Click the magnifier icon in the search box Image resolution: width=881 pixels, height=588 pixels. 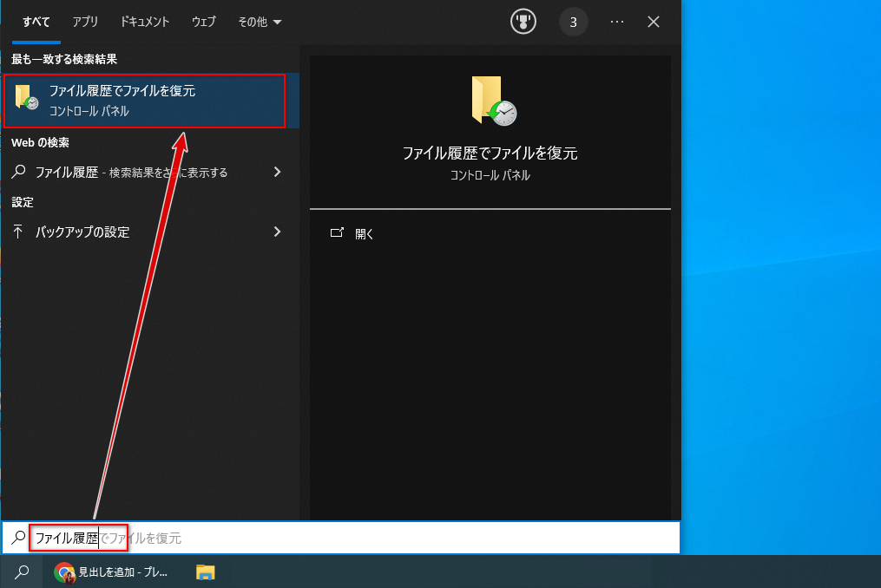coord(18,538)
